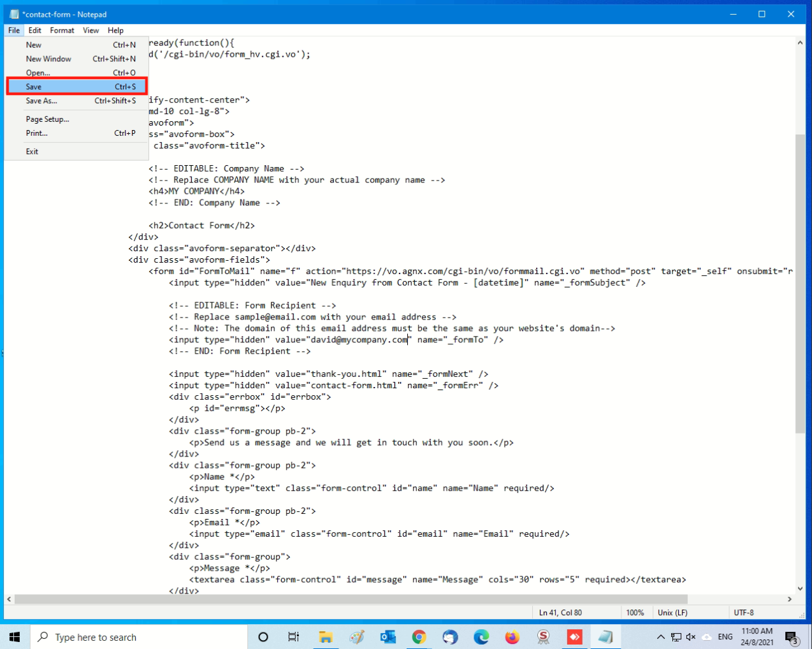
Task: Show hidden system tray icons
Action: coord(660,637)
